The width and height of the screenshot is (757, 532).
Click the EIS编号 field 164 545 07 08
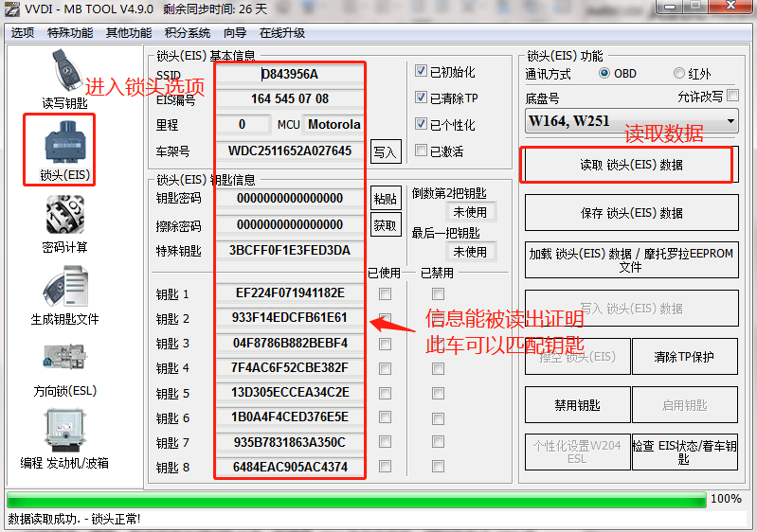point(290,98)
